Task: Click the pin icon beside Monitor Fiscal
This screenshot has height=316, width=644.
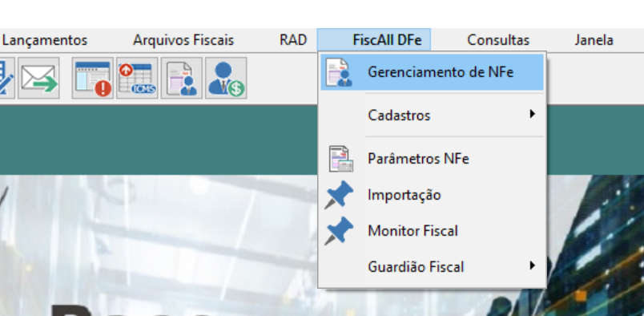Action: 340,231
